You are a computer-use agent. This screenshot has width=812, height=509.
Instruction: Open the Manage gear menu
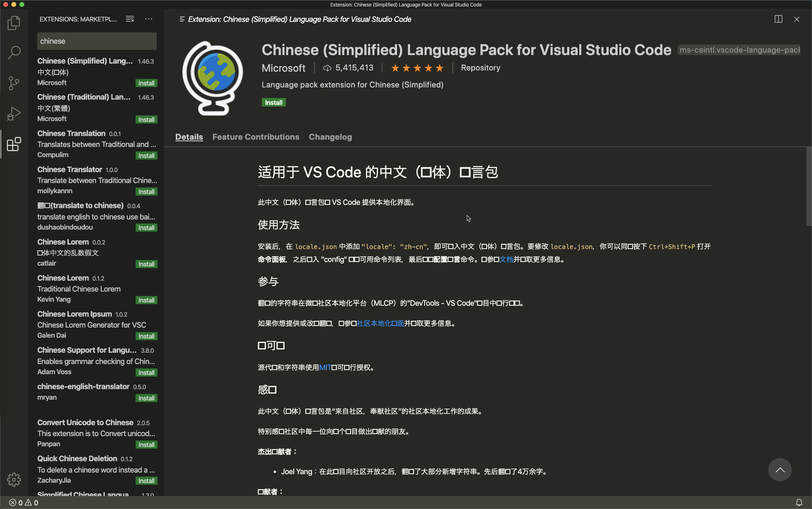pos(14,479)
